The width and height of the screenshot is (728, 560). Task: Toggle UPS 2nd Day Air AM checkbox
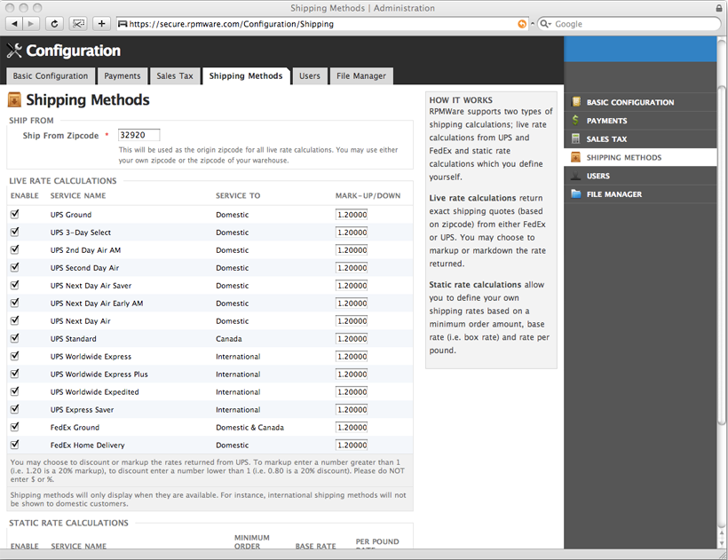(x=15, y=249)
